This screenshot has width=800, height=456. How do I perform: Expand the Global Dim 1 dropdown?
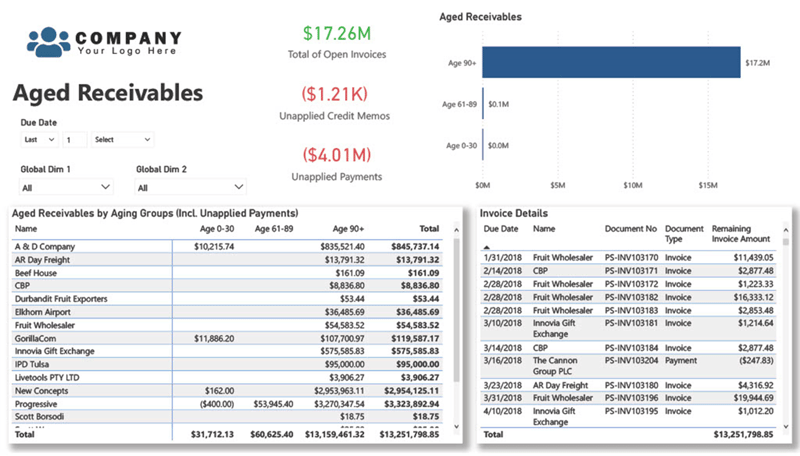click(x=65, y=187)
